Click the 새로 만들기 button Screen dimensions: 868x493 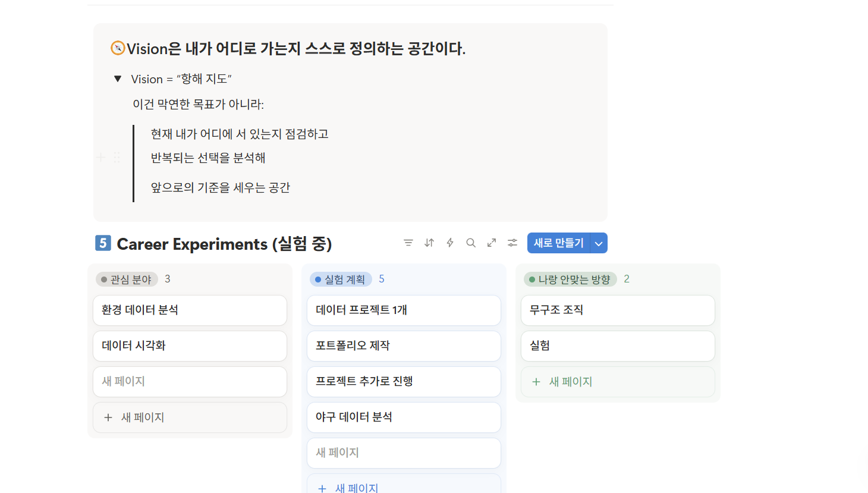click(558, 243)
